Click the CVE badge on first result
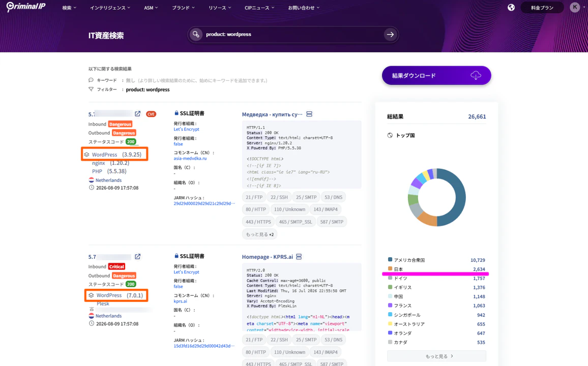 click(x=151, y=114)
